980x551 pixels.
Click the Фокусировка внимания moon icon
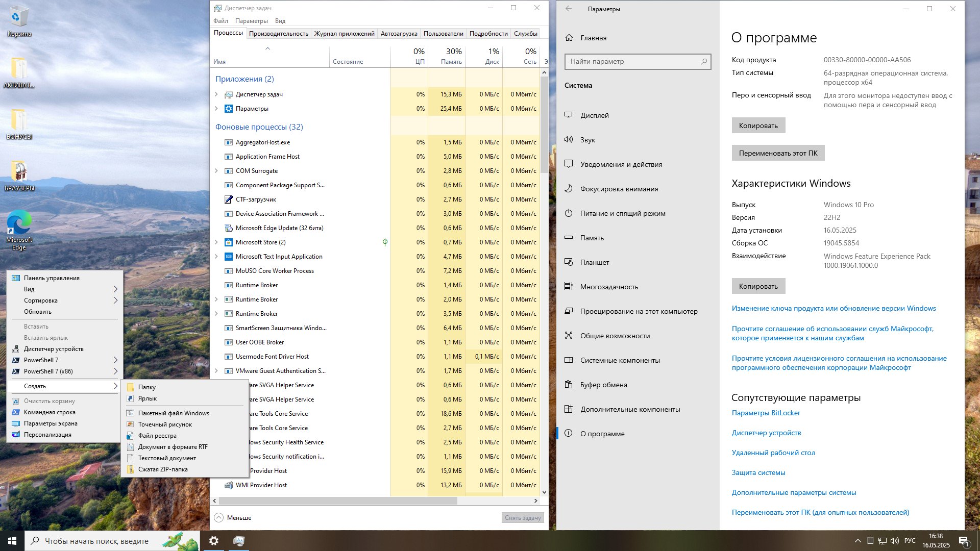click(569, 189)
